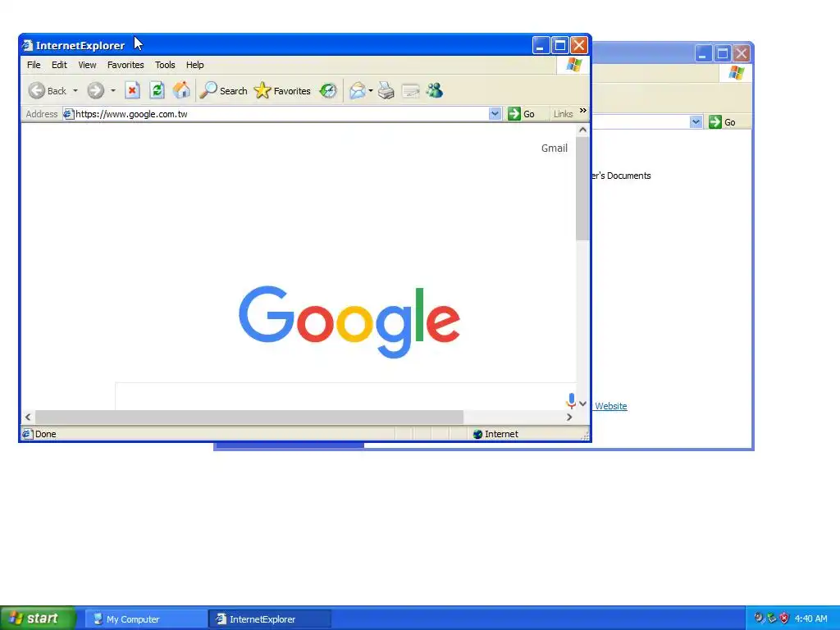The width and height of the screenshot is (840, 630).
Task: Click scroll up arrow on vertical scrollbar
Action: click(583, 130)
